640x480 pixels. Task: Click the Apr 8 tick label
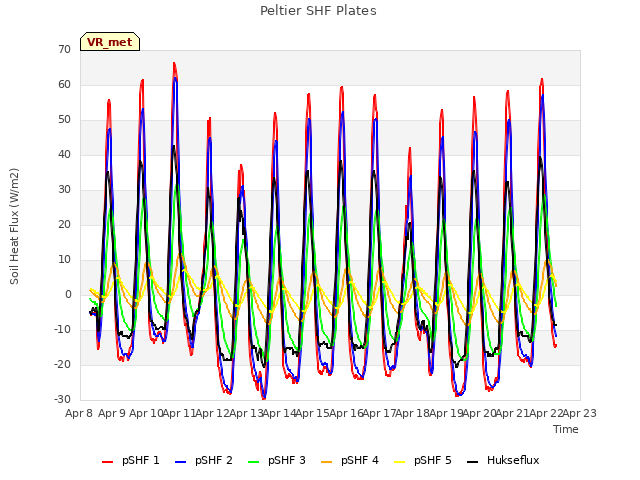click(79, 413)
